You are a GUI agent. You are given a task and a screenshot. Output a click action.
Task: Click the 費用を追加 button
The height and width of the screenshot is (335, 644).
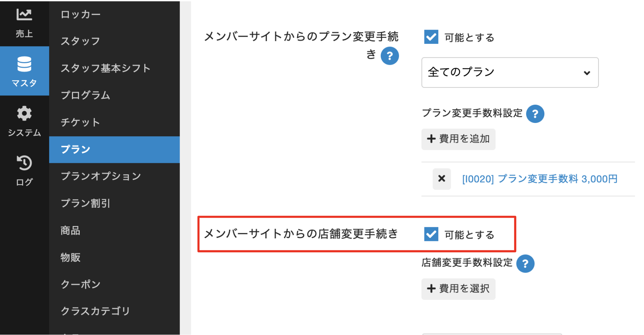[458, 139]
